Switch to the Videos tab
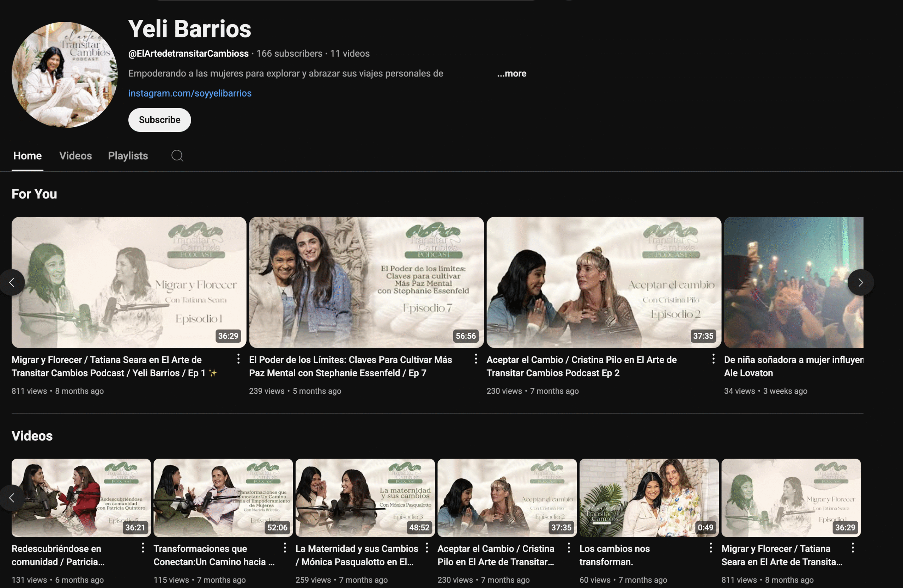 [75, 156]
